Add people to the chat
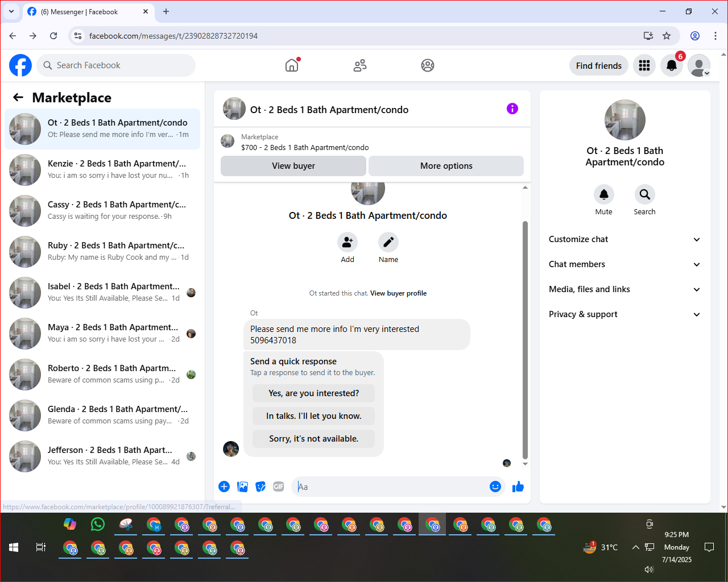The image size is (728, 582). 348,243
